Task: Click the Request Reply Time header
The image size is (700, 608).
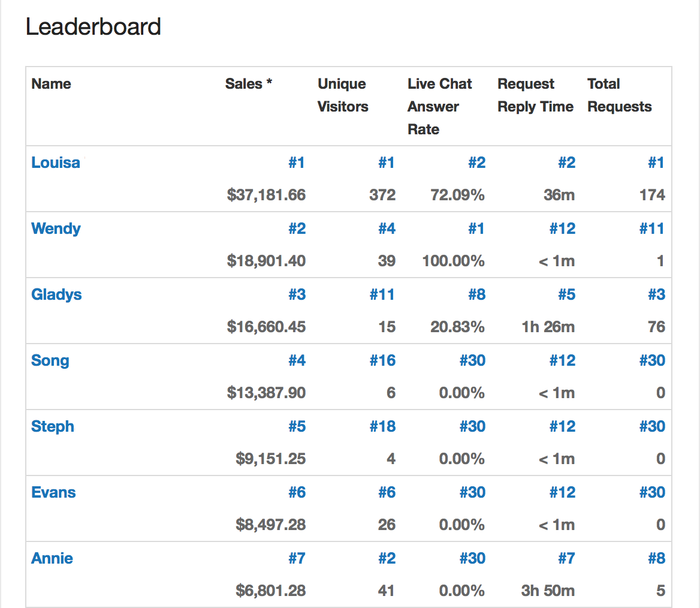Action: [x=535, y=95]
